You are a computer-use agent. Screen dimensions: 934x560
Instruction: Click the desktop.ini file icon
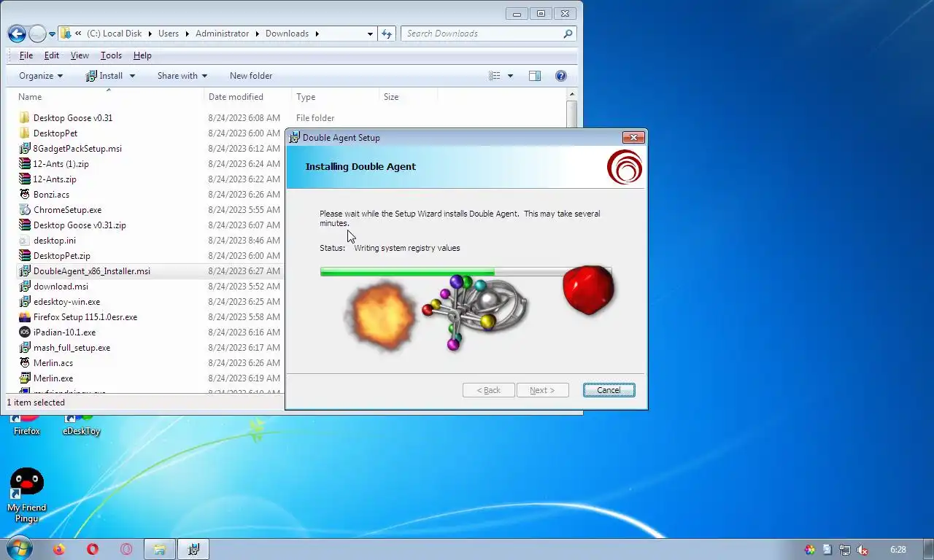point(24,240)
